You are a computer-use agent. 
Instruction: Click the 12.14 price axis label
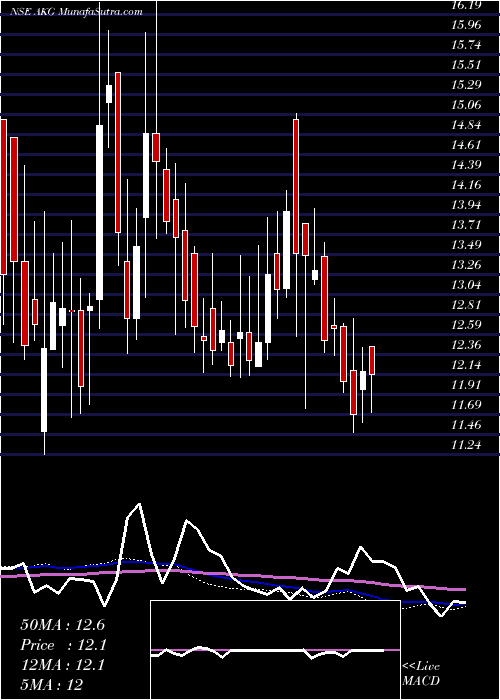[x=466, y=365]
